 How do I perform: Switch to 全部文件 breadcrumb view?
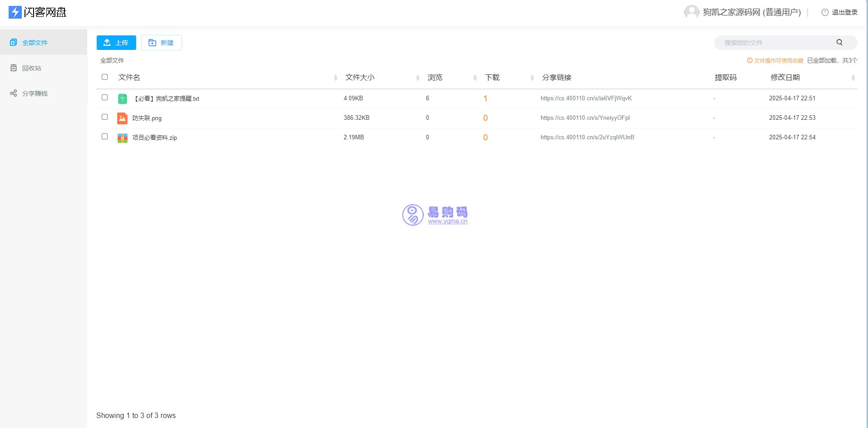[112, 60]
